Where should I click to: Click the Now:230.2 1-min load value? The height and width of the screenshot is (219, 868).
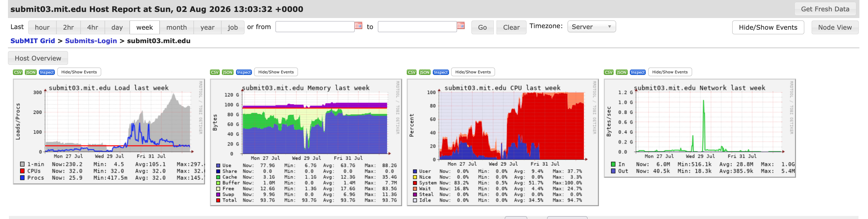click(67, 164)
